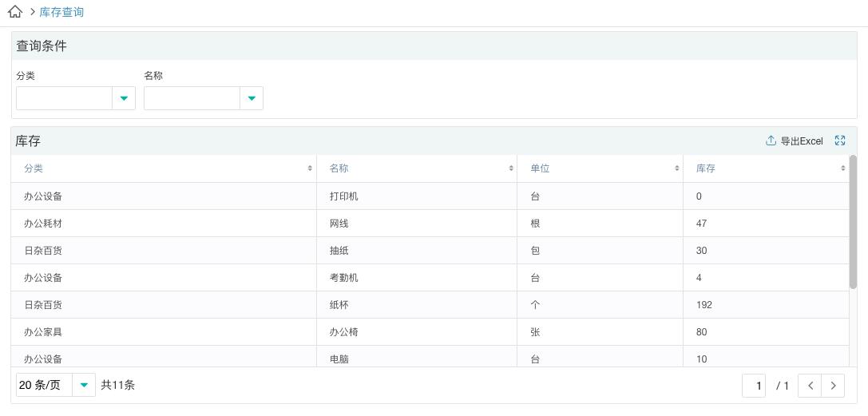
Task: Select the 打印机 table row
Action: point(343,196)
